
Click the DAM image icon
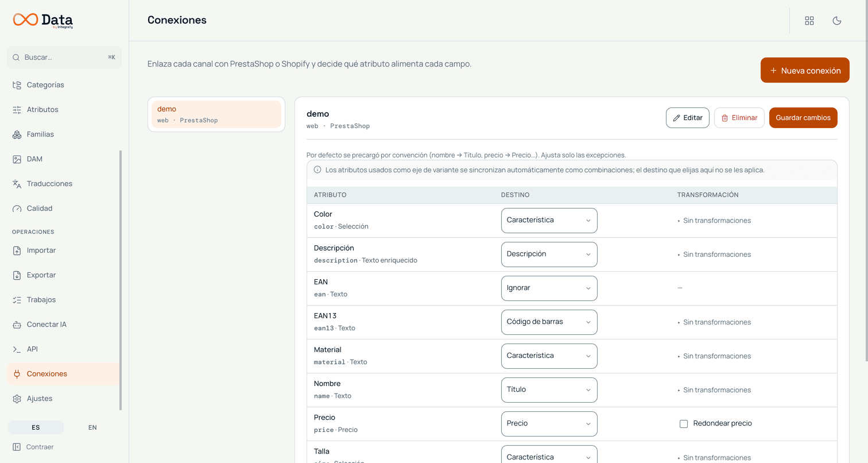tap(17, 159)
